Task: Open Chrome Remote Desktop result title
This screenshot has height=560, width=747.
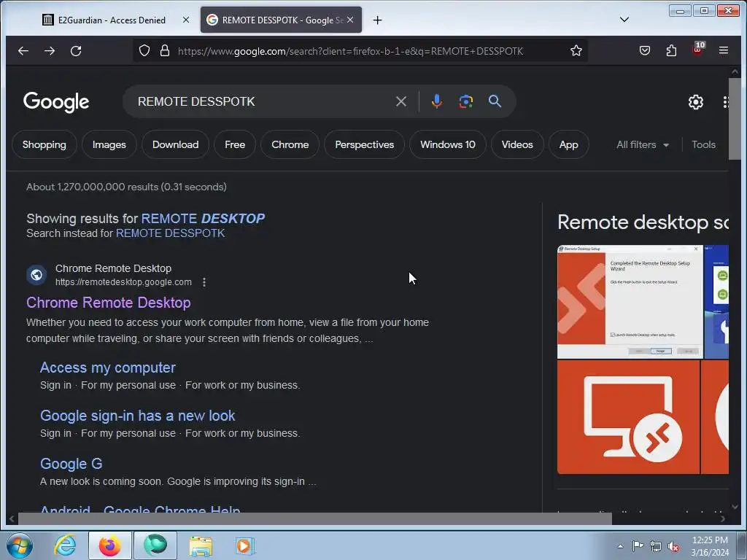Action: point(109,303)
